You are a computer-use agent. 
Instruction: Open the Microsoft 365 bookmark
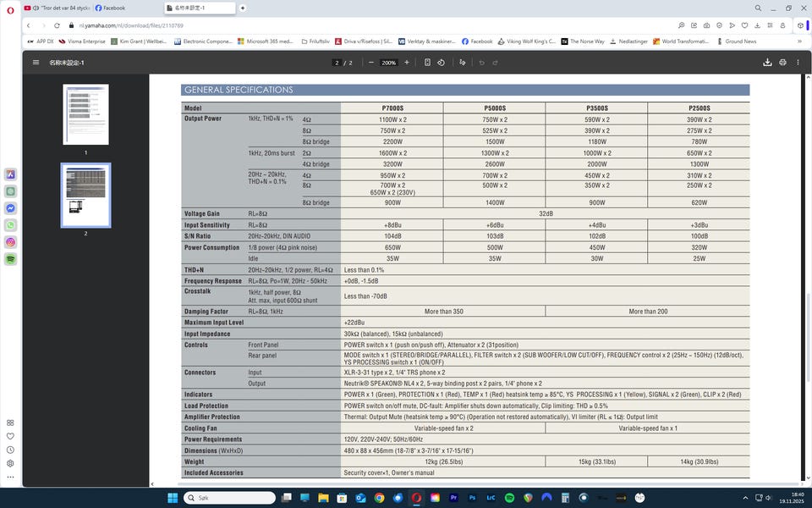coord(265,41)
